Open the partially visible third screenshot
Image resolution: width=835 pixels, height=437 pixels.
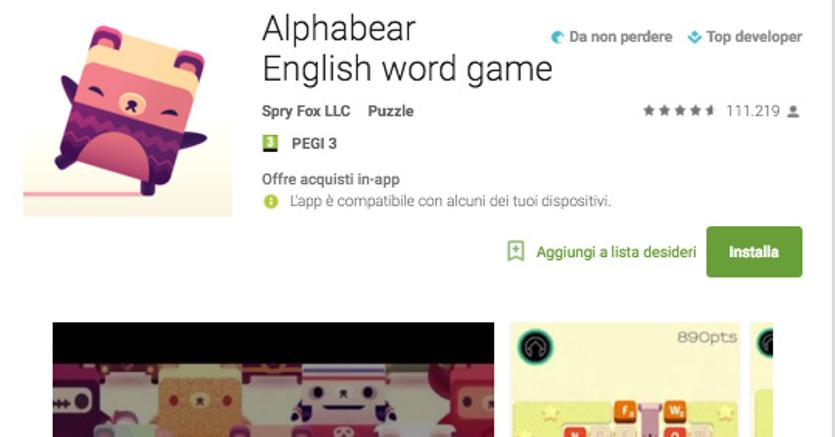[x=762, y=380]
